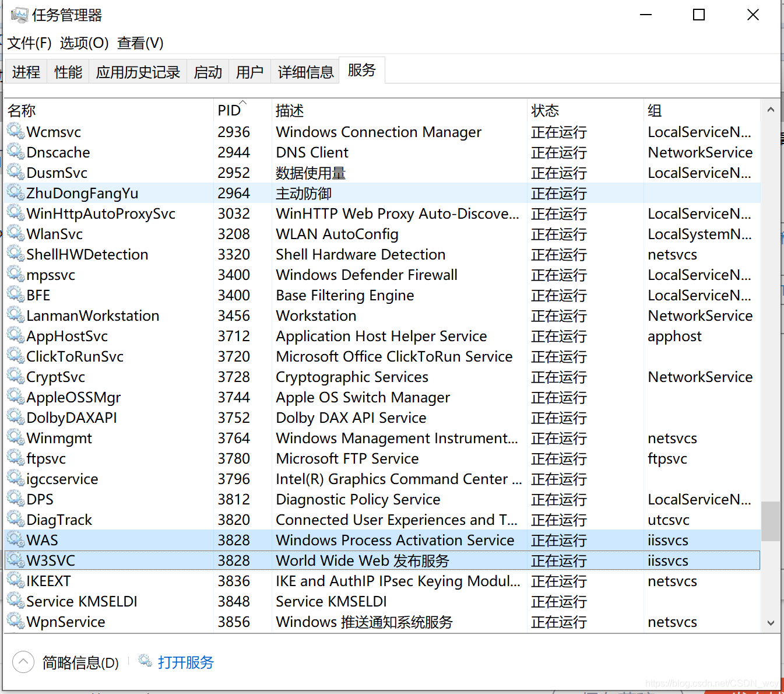
Task: Maximize the Task Manager window
Action: pyautogui.click(x=699, y=15)
